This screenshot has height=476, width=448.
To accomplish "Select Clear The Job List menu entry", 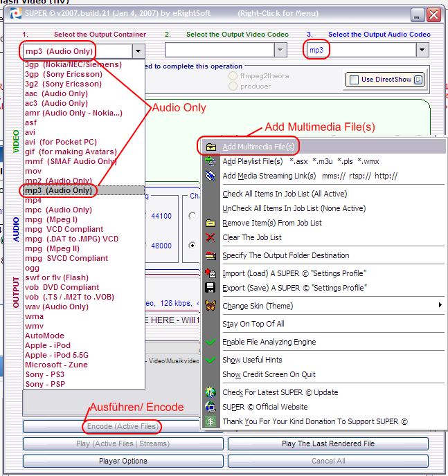I will click(324, 237).
